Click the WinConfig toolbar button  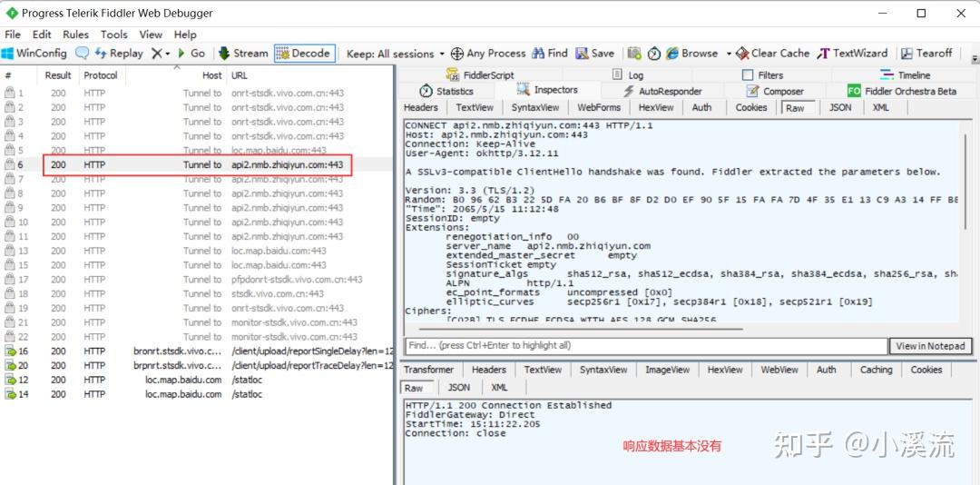34,54
